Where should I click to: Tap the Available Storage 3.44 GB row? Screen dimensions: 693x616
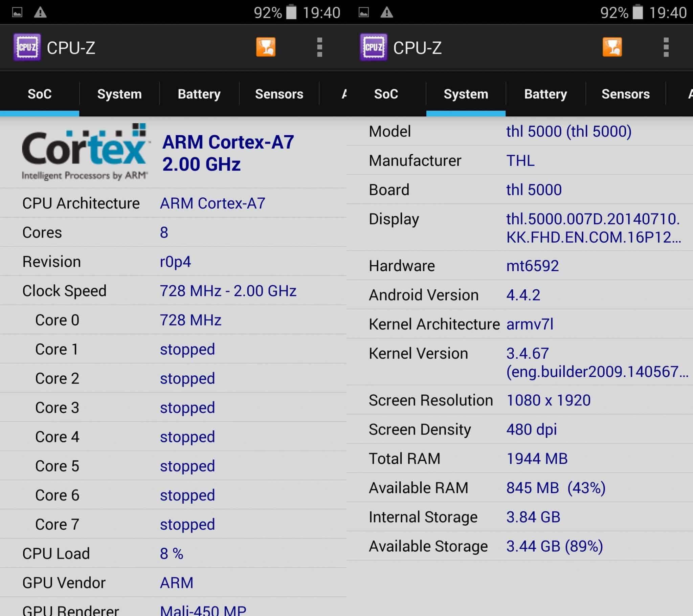pyautogui.click(x=520, y=546)
